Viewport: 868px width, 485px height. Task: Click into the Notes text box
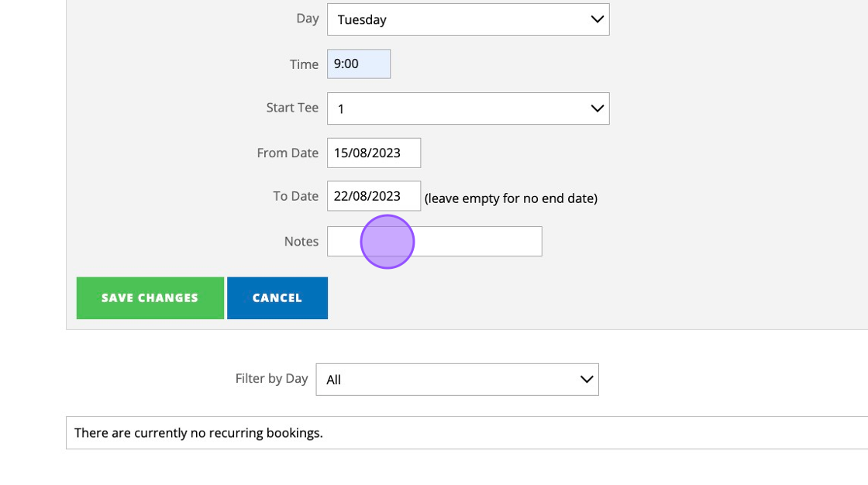pos(465,242)
